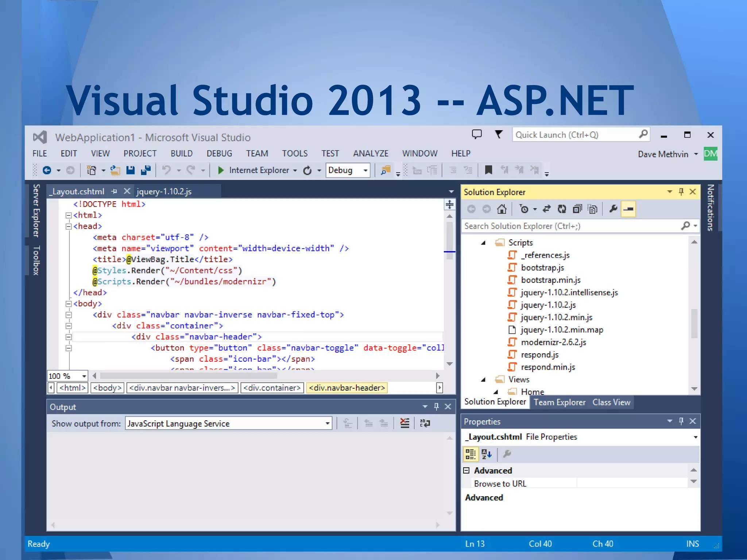Click the Quick Launch search field
747x560 pixels.
[581, 135]
